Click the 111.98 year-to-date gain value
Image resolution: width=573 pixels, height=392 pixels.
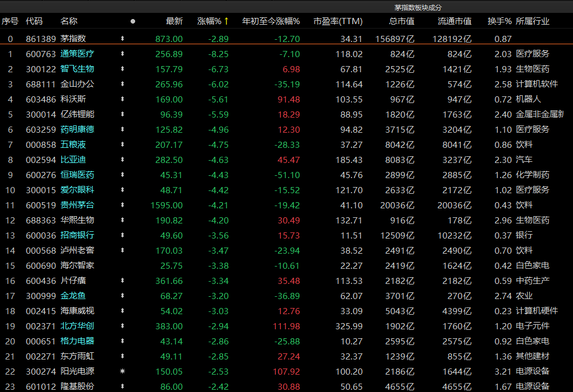286,326
